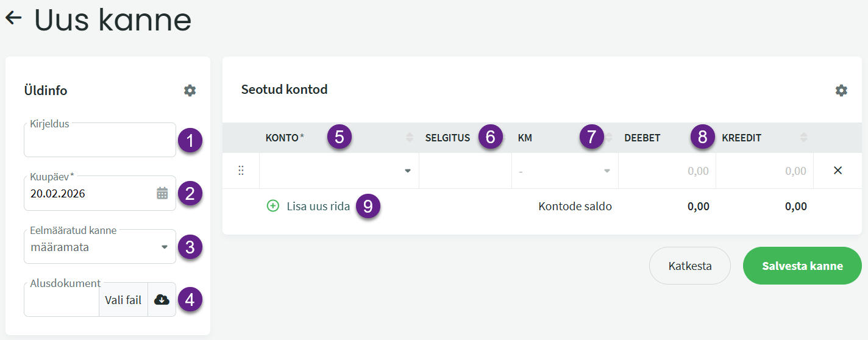This screenshot has height=340, width=868.
Task: Click the Lisa uus rida link
Action: click(318, 207)
